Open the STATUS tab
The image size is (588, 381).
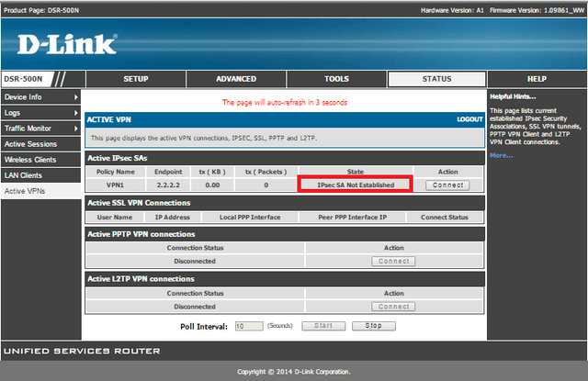[x=437, y=79]
